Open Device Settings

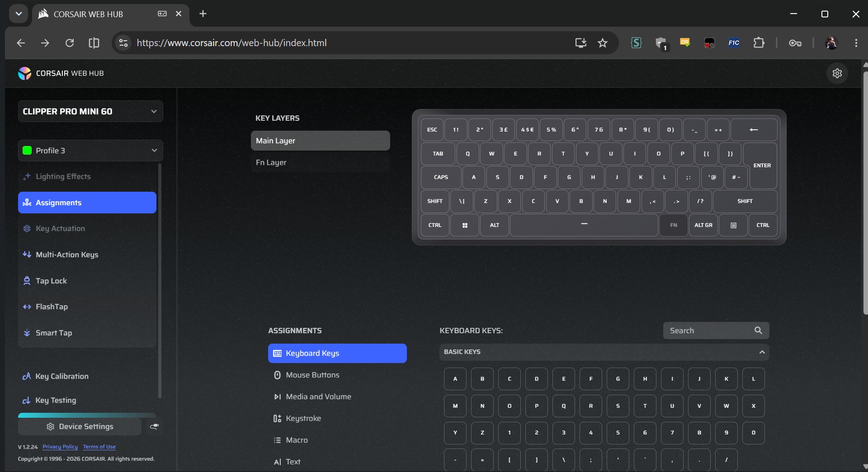(80, 426)
